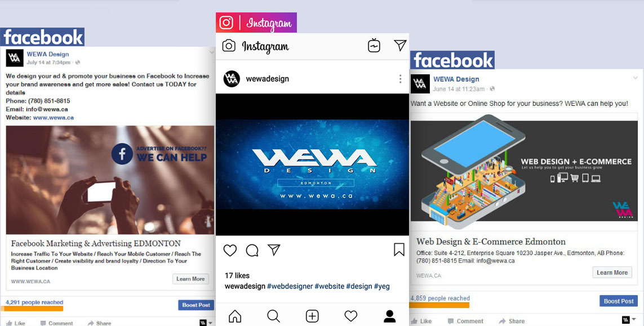Open Instagram direct messages paper plane
Screen dimensions: 644x326
(x=400, y=45)
